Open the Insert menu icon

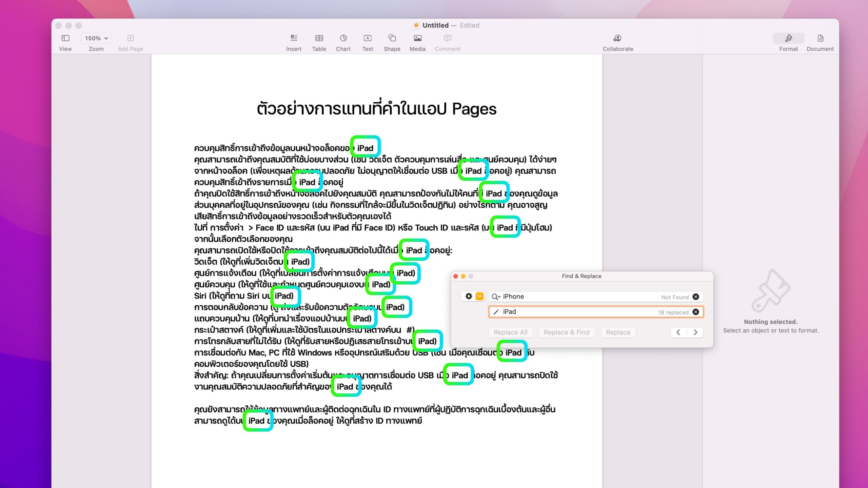(294, 38)
